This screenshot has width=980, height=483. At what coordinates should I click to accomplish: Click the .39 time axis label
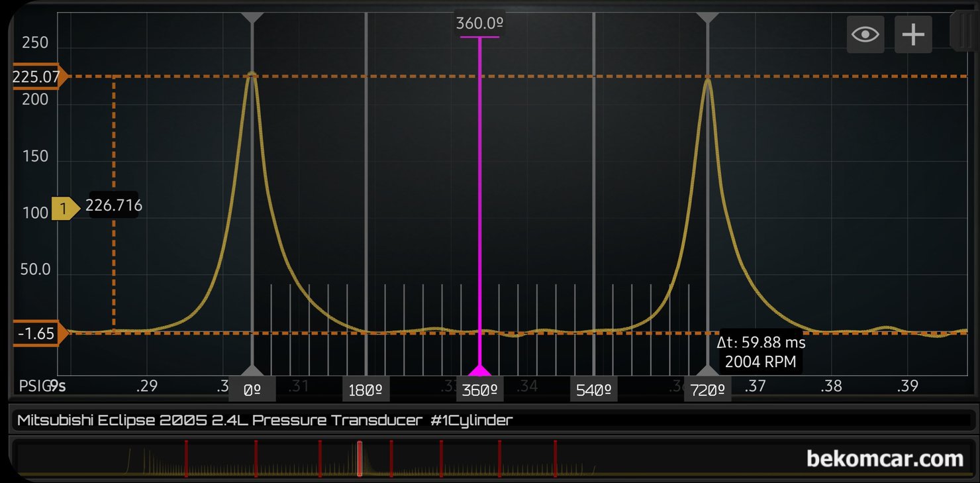906,386
